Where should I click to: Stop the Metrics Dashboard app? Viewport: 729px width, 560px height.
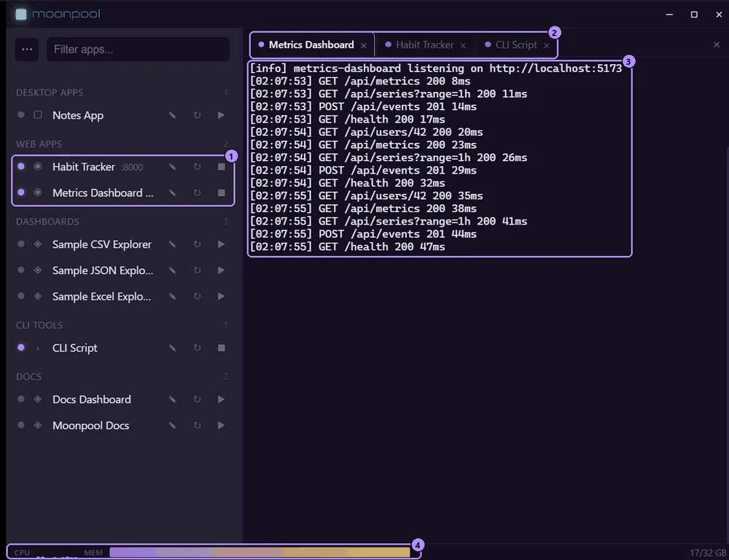(x=222, y=193)
